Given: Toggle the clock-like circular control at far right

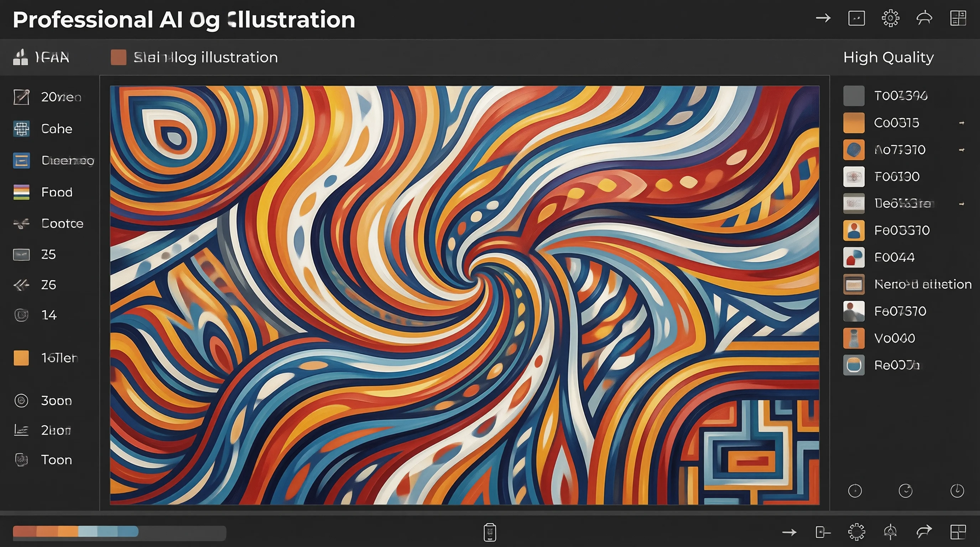Looking at the screenshot, I should tap(957, 491).
